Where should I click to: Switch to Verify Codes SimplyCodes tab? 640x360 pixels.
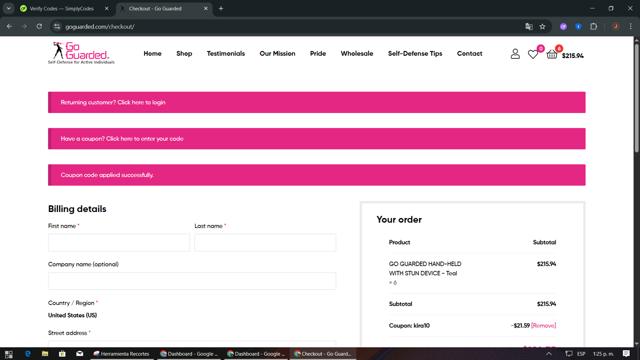61,8
